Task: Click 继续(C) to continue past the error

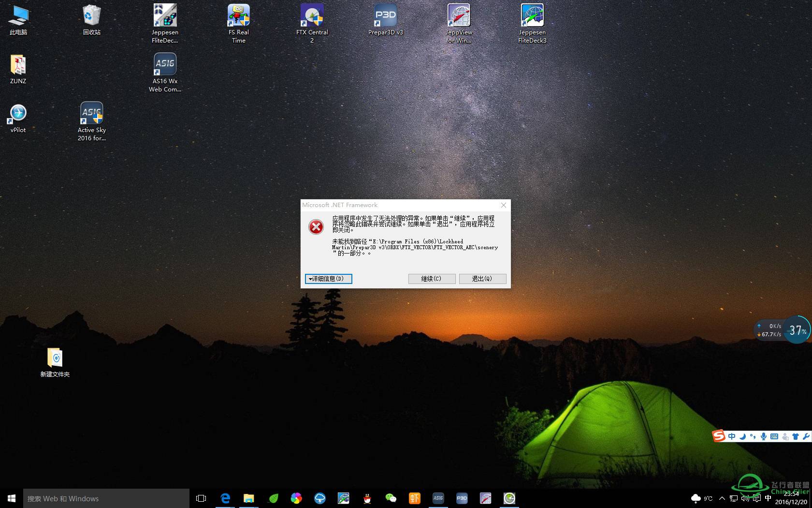Action: pos(431,279)
